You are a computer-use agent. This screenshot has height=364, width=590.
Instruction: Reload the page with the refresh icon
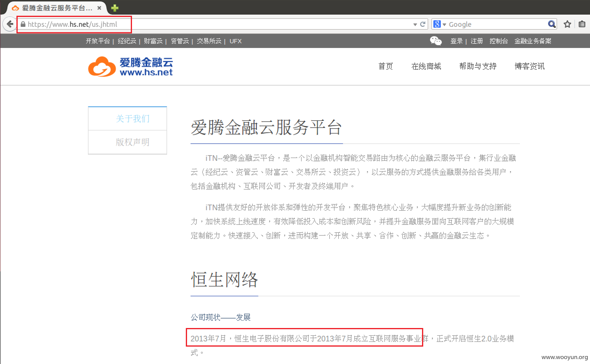[423, 24]
